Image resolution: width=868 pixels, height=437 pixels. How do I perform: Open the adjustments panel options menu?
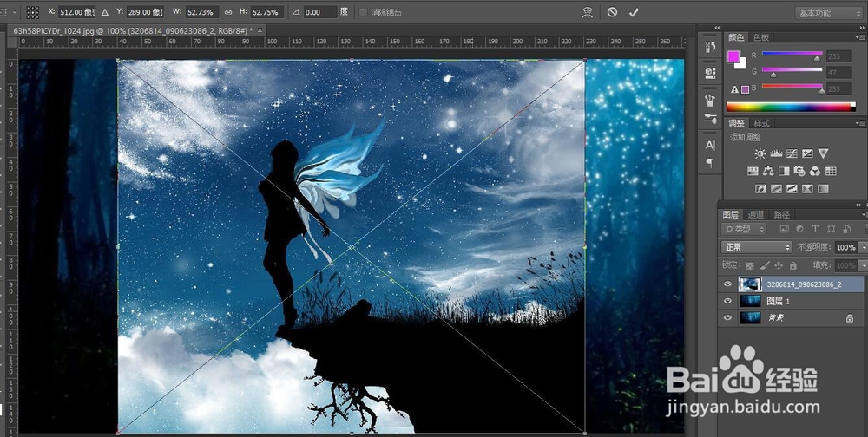pos(861,123)
